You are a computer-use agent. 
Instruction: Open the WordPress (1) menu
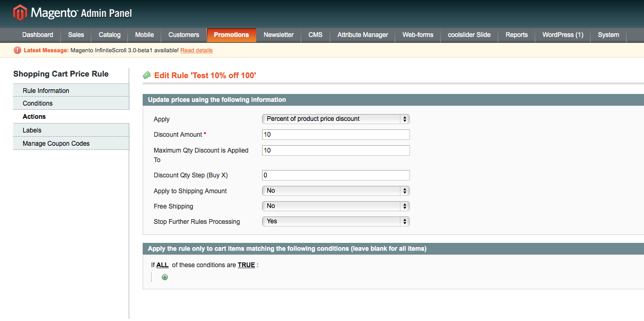[563, 35]
